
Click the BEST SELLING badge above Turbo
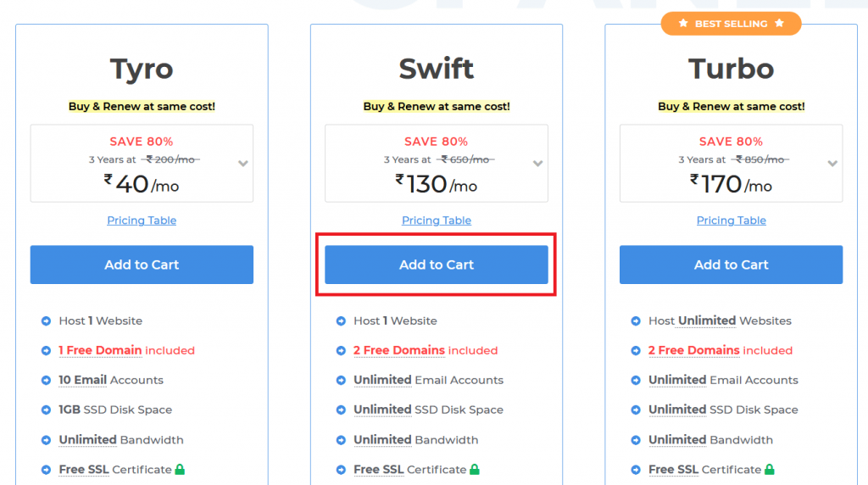click(x=732, y=23)
